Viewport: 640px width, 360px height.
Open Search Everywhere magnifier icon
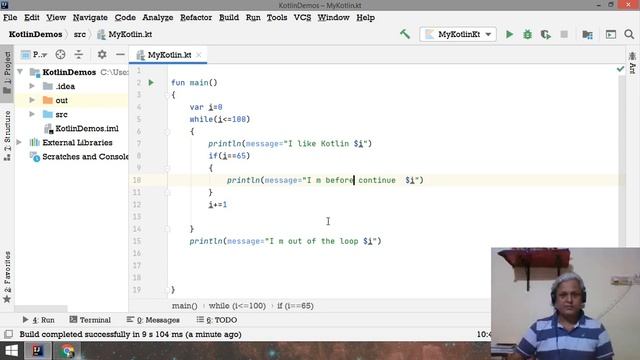(x=629, y=34)
